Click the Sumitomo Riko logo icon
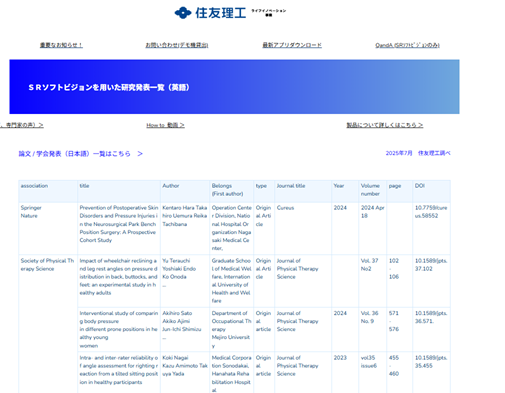Viewport: 505px width, 393px height. click(183, 13)
